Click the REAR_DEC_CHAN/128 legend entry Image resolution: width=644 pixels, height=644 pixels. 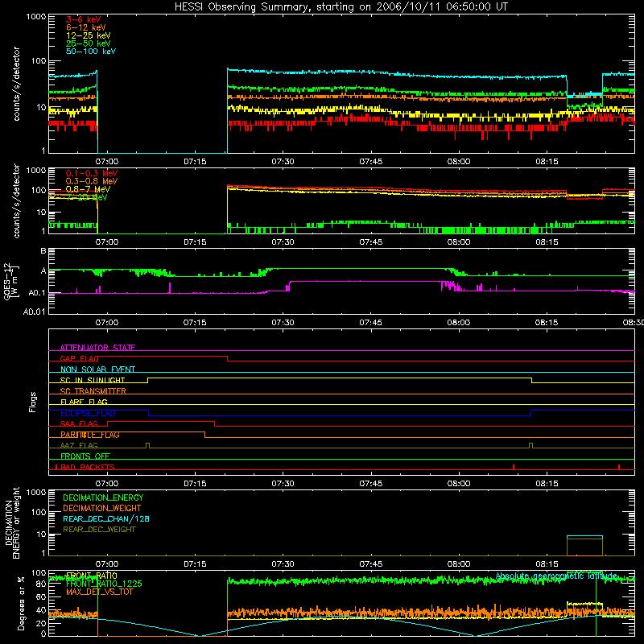106,518
